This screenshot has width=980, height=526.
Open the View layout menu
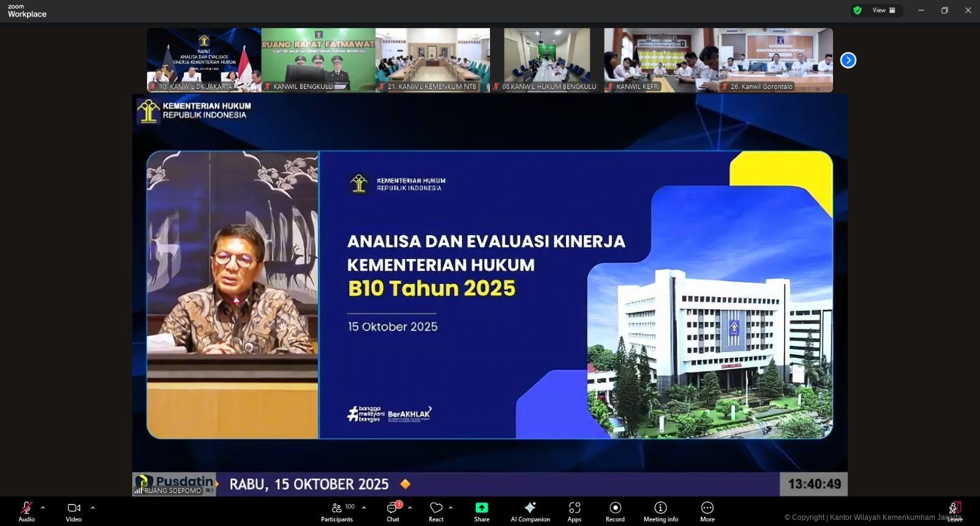point(884,10)
